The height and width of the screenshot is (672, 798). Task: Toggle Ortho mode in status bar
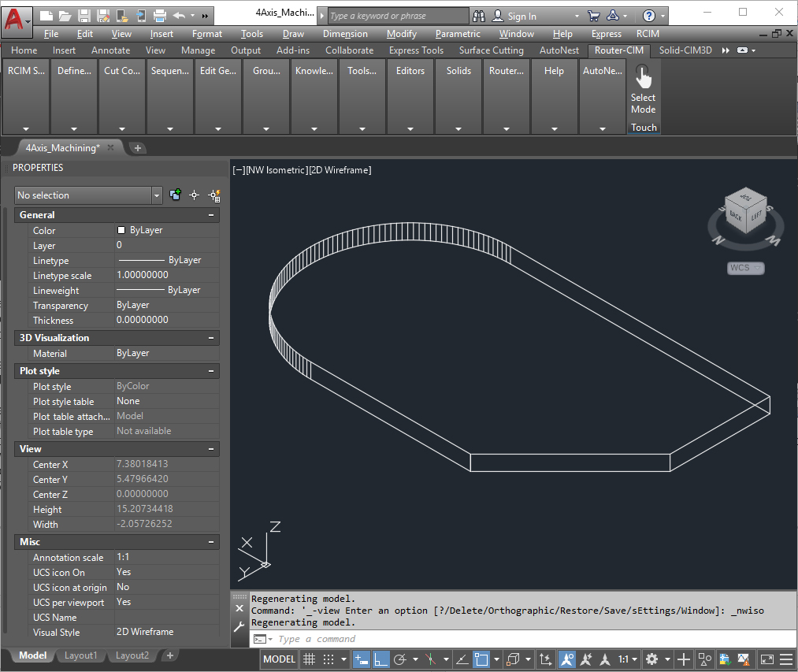tap(380, 659)
